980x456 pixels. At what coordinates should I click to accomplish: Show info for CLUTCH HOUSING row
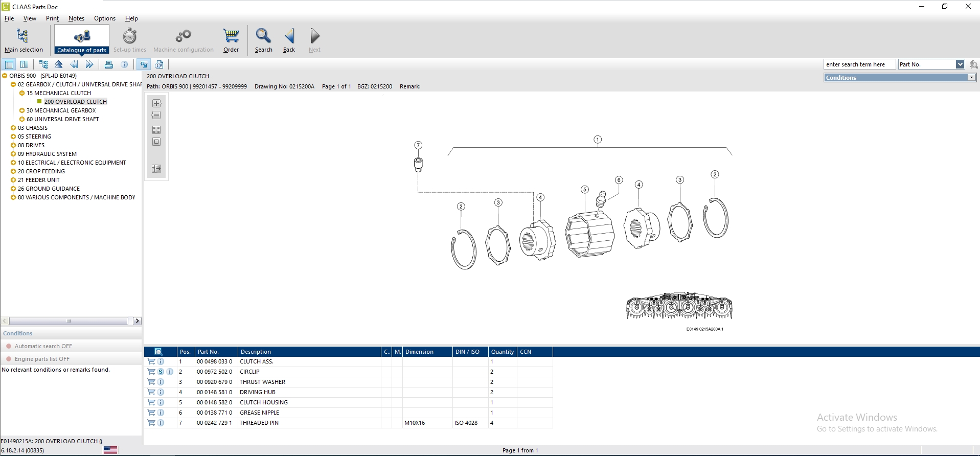(x=161, y=402)
